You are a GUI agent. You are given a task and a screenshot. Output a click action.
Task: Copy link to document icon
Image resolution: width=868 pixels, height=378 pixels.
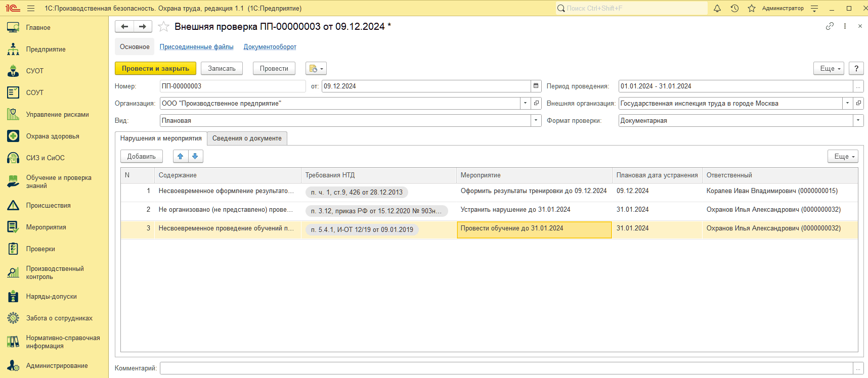pyautogui.click(x=830, y=26)
